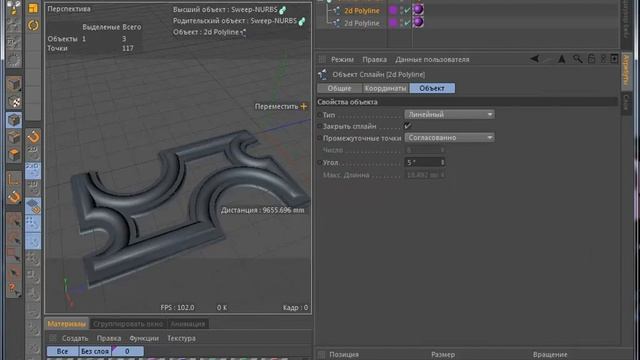Click the new manager window icon
The width and height of the screenshot is (640, 360).
(614, 59)
